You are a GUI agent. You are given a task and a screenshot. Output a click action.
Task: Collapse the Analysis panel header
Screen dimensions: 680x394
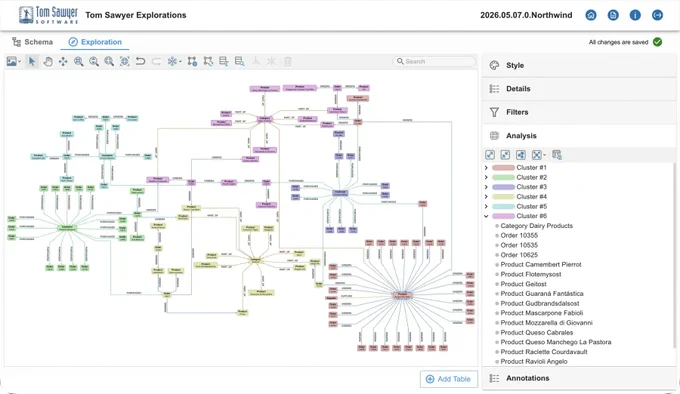tap(579, 136)
